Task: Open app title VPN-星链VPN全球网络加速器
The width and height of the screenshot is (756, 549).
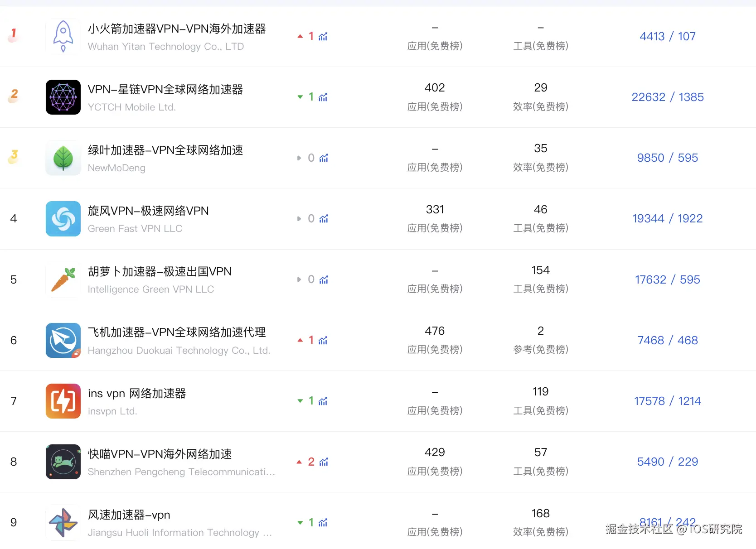Action: [x=165, y=89]
